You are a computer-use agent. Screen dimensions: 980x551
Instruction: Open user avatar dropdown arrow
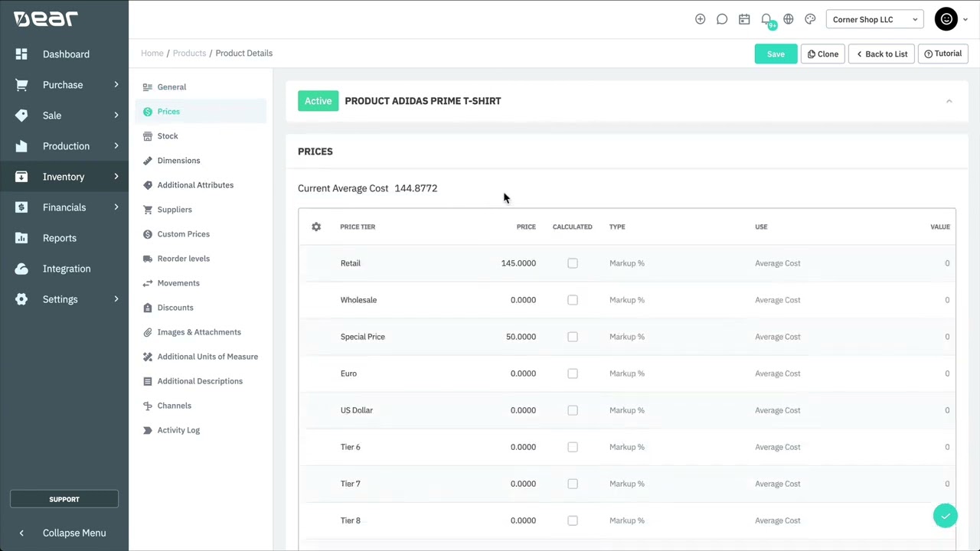coord(965,20)
